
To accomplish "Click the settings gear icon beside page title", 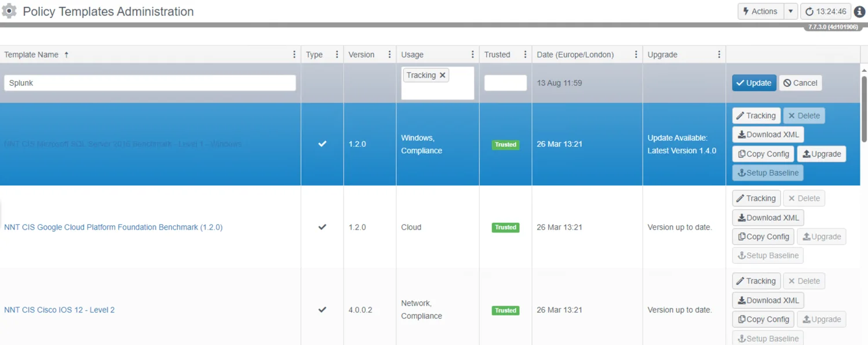I will (x=9, y=11).
